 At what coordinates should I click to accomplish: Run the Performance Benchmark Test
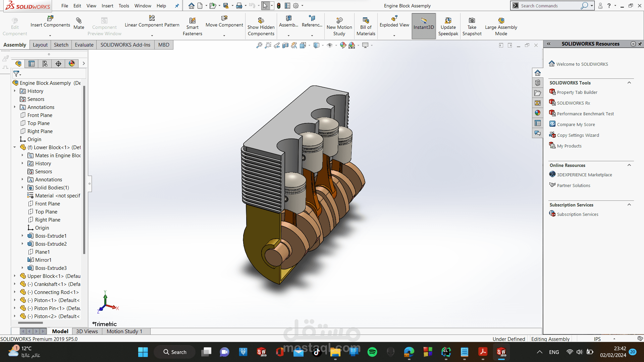click(x=585, y=114)
